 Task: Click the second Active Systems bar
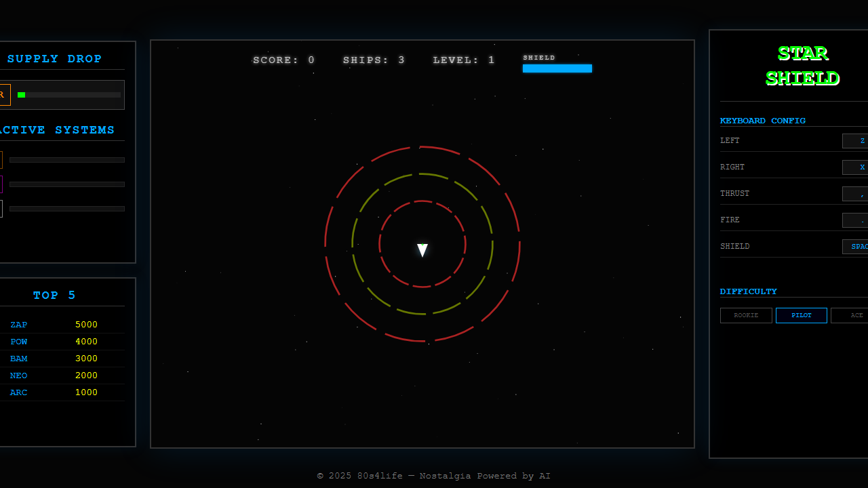point(67,184)
